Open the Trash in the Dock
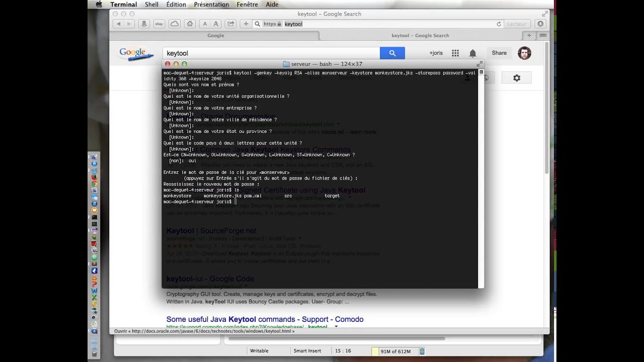 pos(94,354)
